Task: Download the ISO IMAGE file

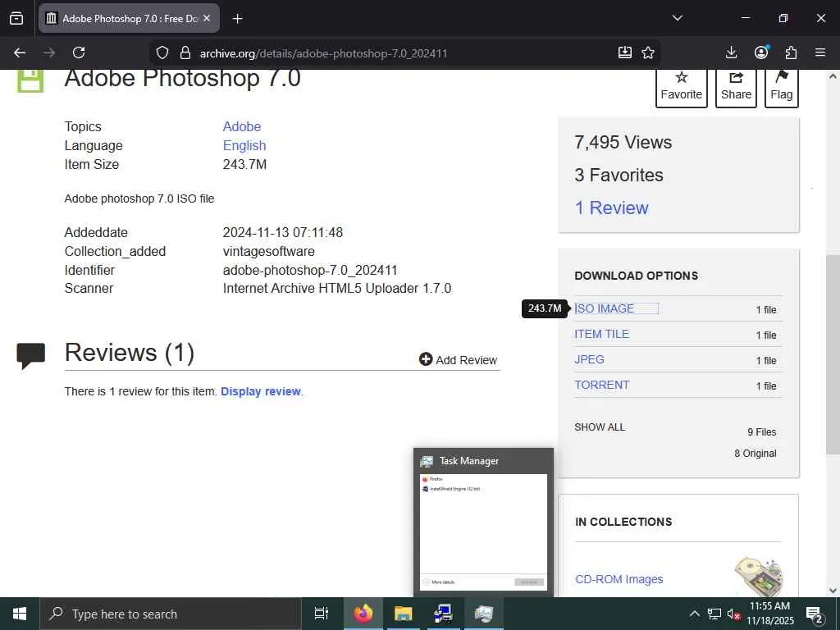Action: click(x=605, y=308)
